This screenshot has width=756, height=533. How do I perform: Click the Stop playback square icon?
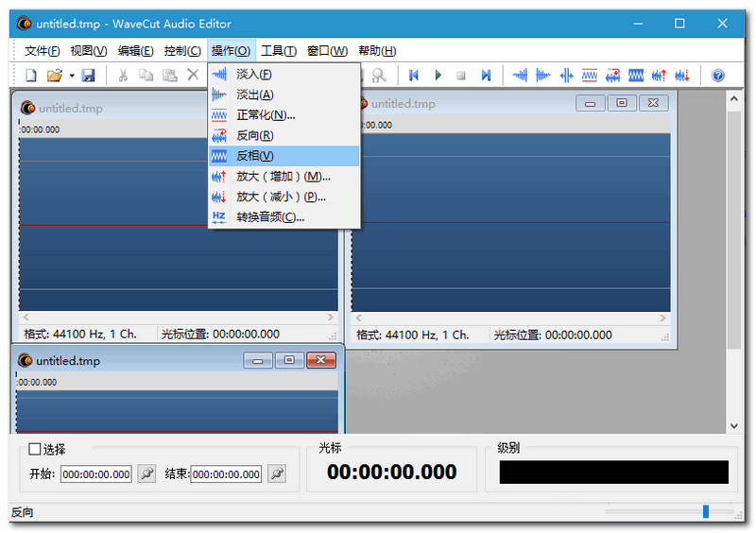(x=461, y=76)
